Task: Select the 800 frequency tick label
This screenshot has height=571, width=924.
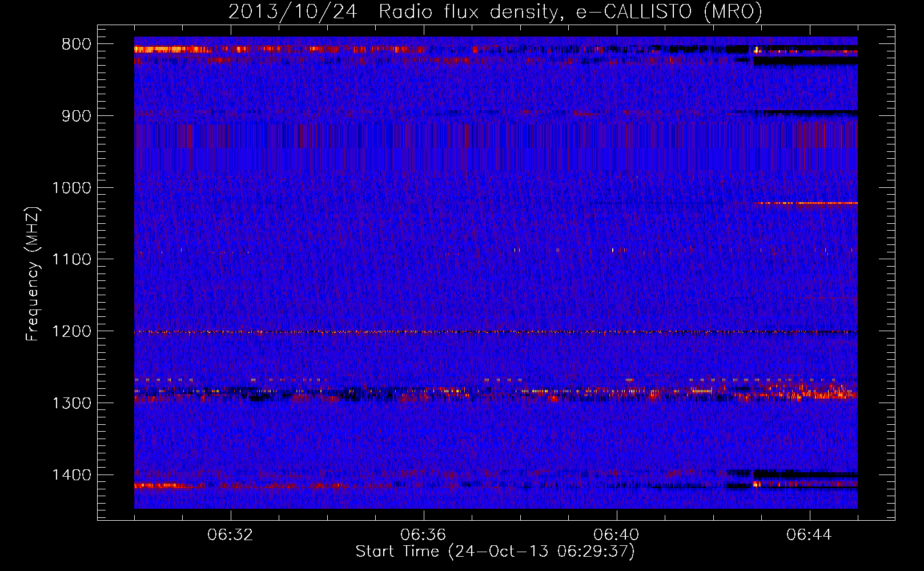Action: [x=77, y=45]
